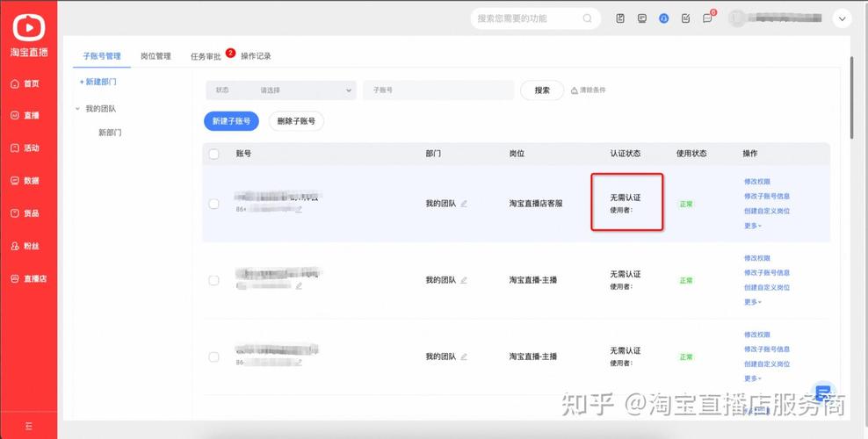This screenshot has width=868, height=439.
Task: Click the magnifier icon in search box
Action: pos(588,18)
